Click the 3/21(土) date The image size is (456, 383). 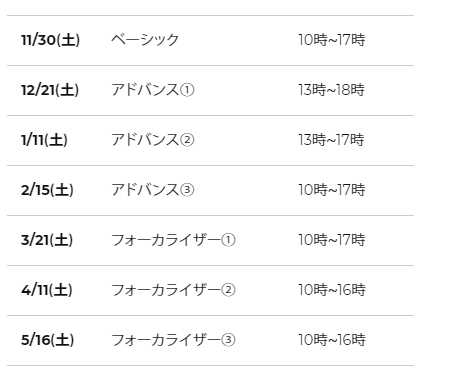pos(47,240)
